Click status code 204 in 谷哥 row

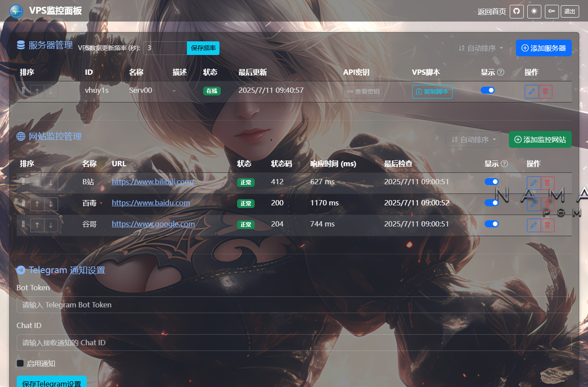coord(278,224)
